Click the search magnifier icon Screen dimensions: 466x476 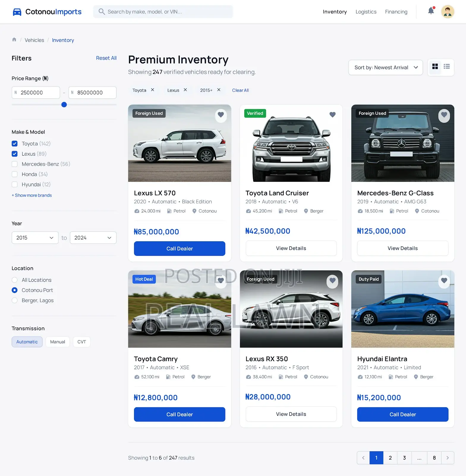[102, 12]
